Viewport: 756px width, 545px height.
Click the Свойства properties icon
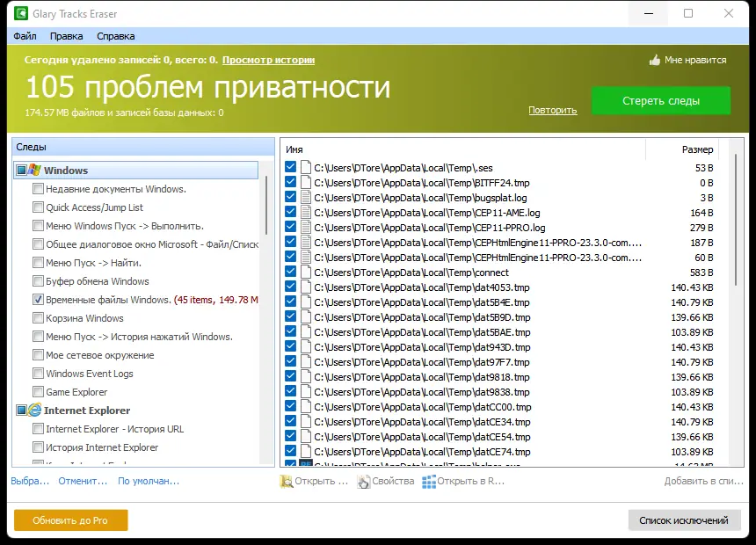[x=364, y=482]
